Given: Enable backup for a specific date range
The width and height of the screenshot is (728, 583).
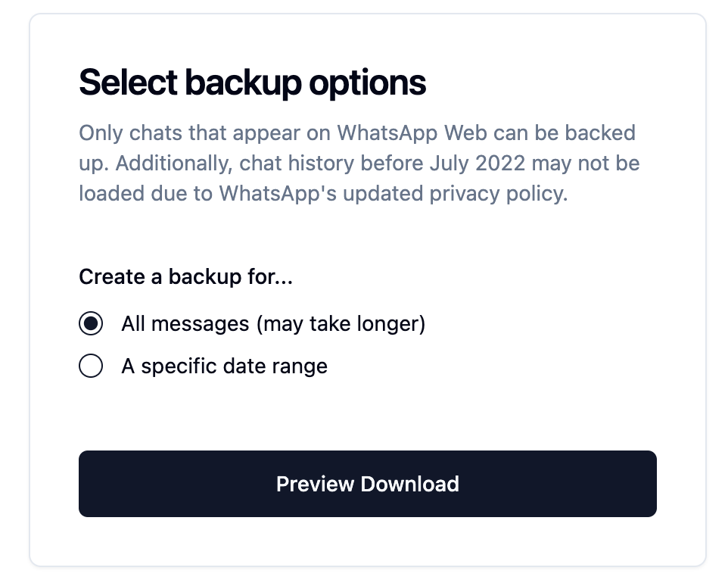Looking at the screenshot, I should pyautogui.click(x=91, y=366).
